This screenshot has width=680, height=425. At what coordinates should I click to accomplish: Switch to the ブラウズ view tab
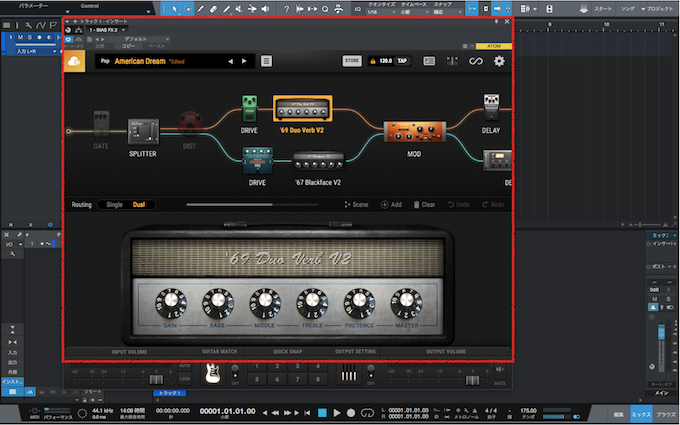pyautogui.click(x=666, y=415)
